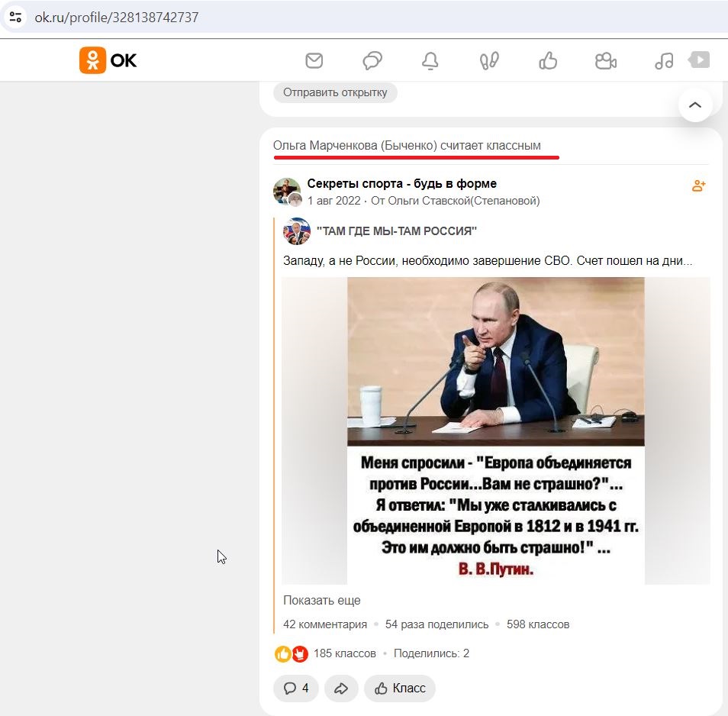Open guests footprints icon
Image resolution: width=728 pixels, height=716 pixels.
pos(489,61)
